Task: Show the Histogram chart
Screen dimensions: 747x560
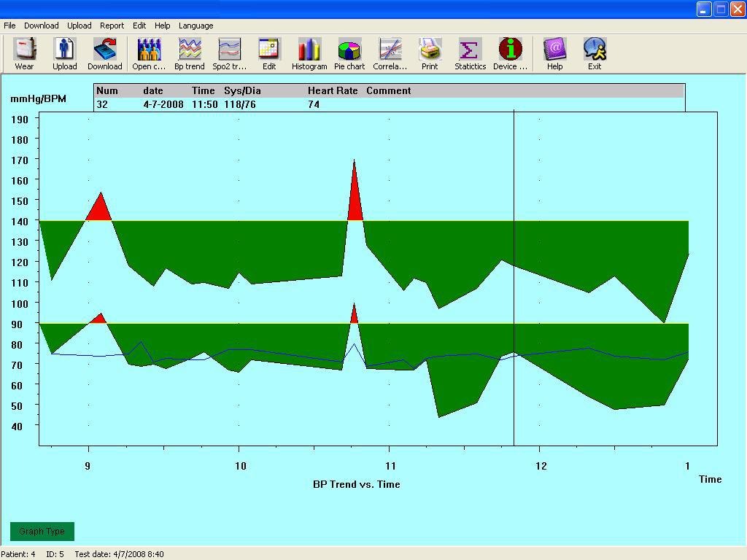Action: [309, 54]
